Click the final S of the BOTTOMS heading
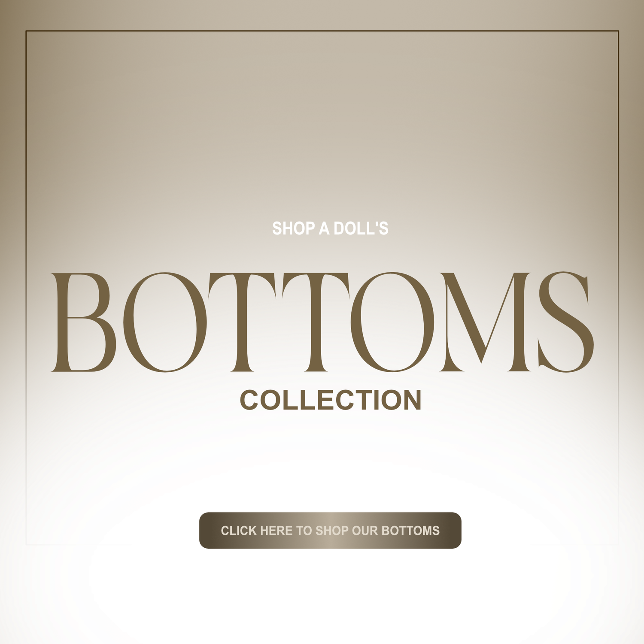The image size is (644, 644). click(566, 322)
